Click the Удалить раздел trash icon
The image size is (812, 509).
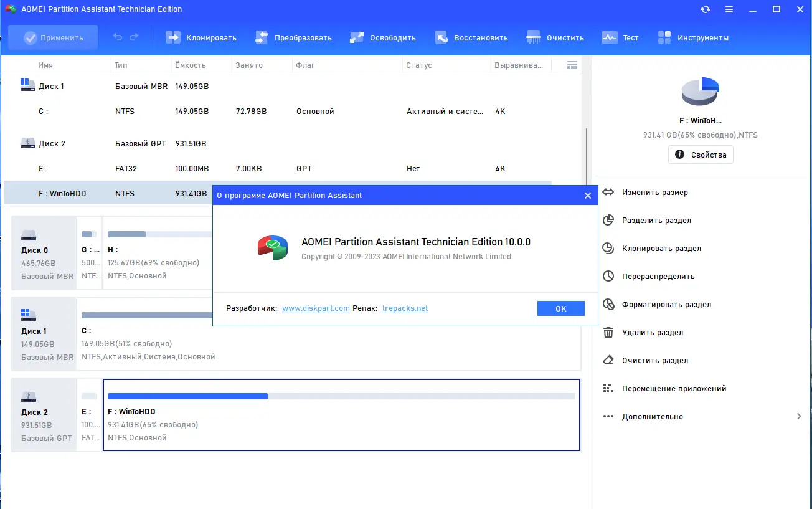tap(607, 332)
